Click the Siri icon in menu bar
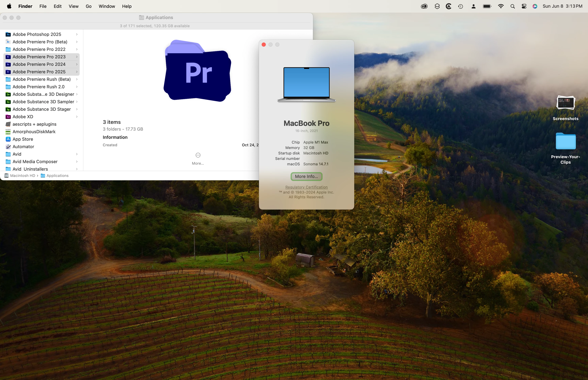 pos(535,6)
